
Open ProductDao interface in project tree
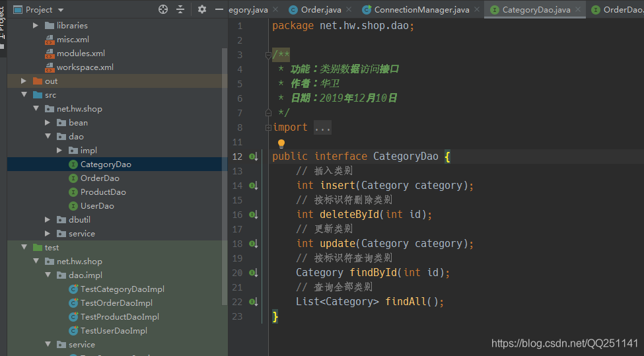coord(103,192)
